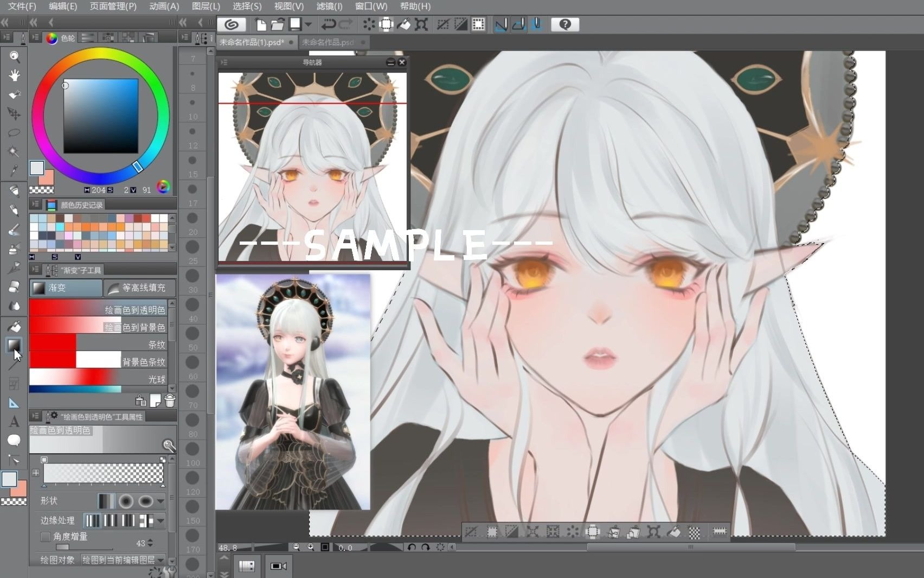Select the Hand tool

tap(15, 76)
